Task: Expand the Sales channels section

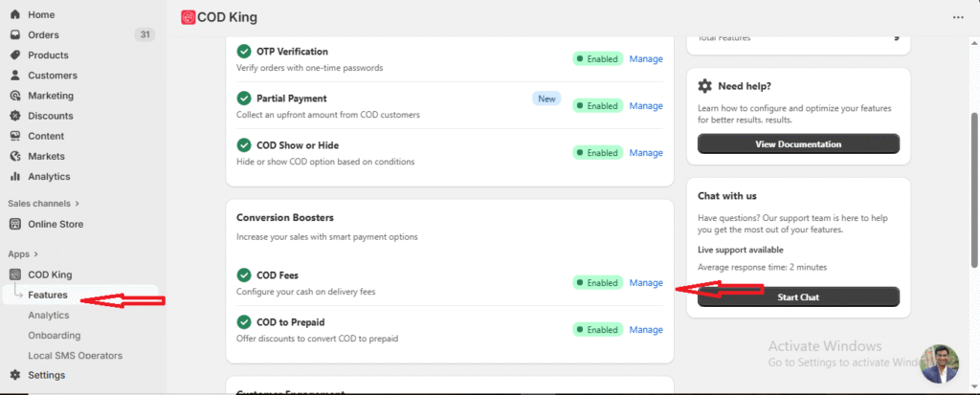Action: (78, 203)
